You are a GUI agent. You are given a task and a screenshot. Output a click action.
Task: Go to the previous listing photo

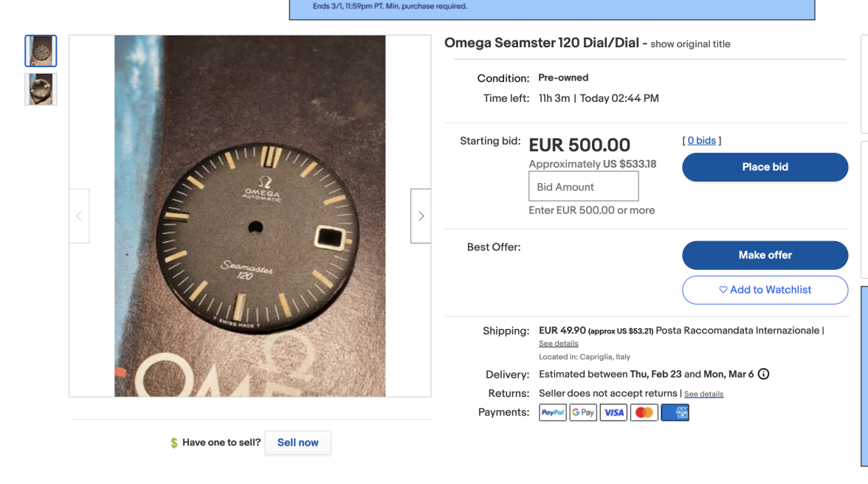79,216
